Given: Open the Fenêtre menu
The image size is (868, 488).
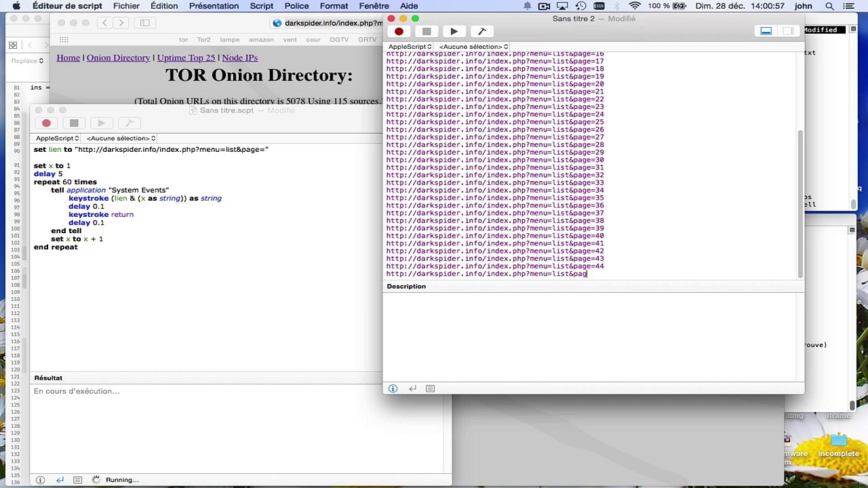Looking at the screenshot, I should click(374, 6).
